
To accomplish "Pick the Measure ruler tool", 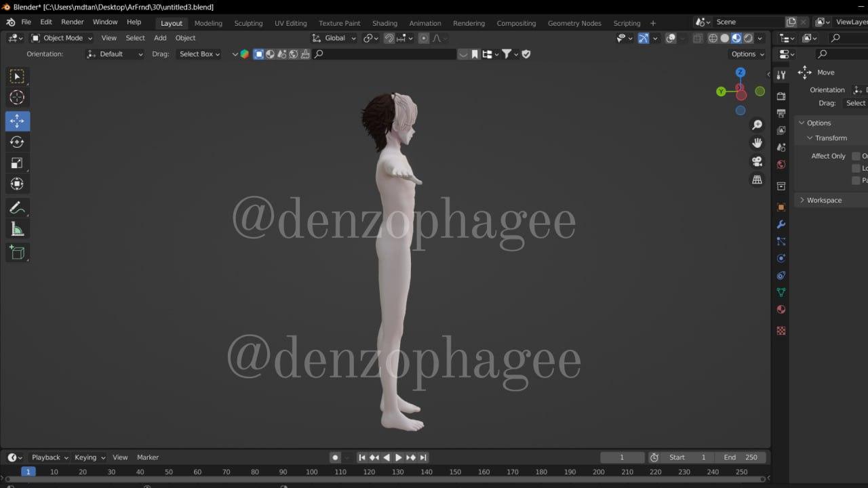I will [x=18, y=229].
